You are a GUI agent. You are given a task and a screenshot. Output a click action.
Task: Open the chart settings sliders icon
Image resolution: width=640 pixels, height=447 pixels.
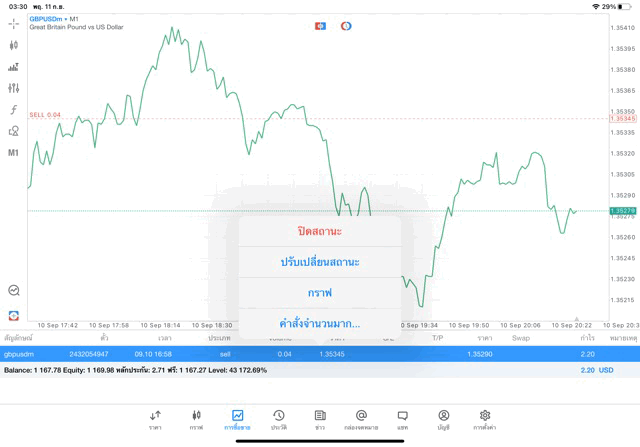pyautogui.click(x=14, y=88)
